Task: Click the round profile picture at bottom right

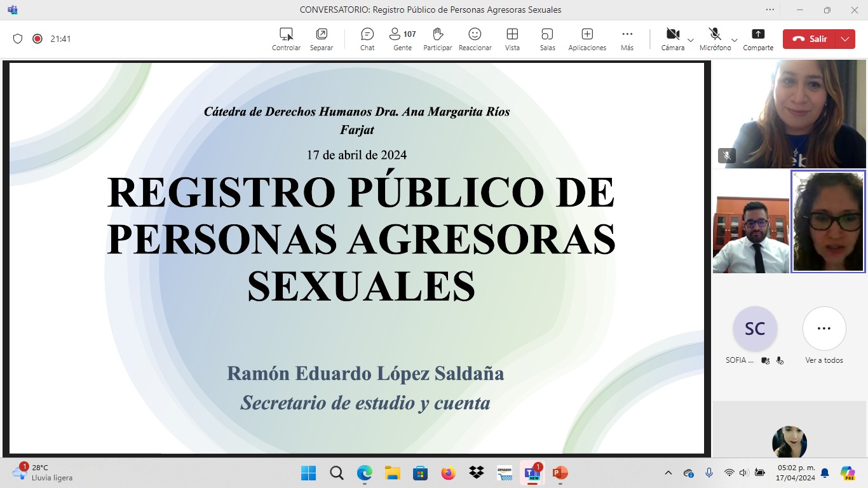Action: pyautogui.click(x=789, y=442)
